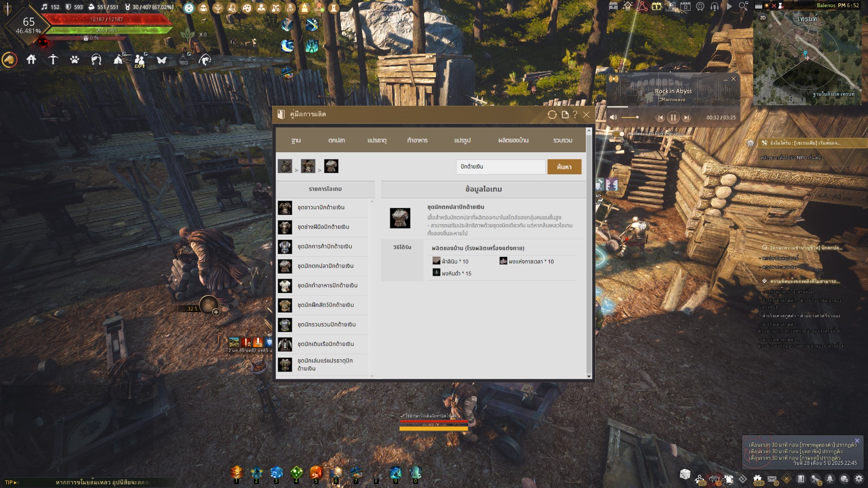
Task: Click the ค้นหา search button
Action: 564,167
